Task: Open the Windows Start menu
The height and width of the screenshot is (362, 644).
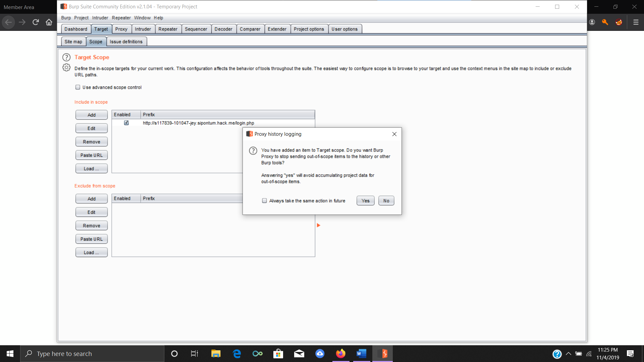Action: pos(10,354)
